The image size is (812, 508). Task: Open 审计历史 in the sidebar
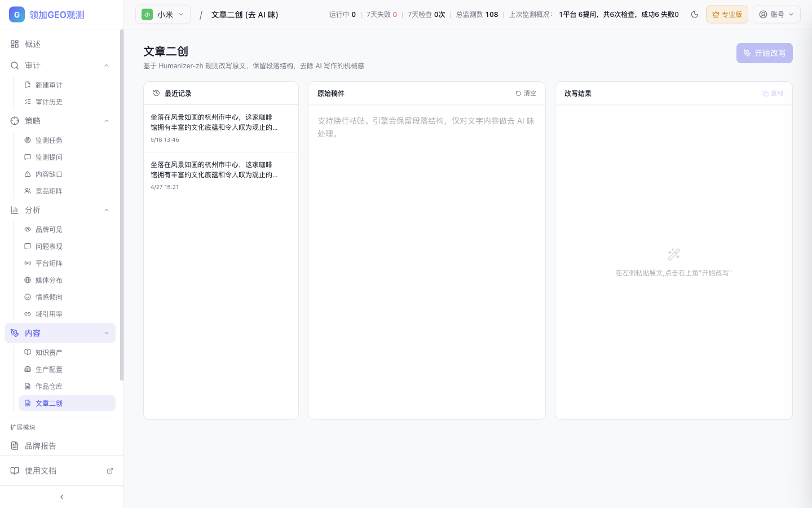(67, 102)
